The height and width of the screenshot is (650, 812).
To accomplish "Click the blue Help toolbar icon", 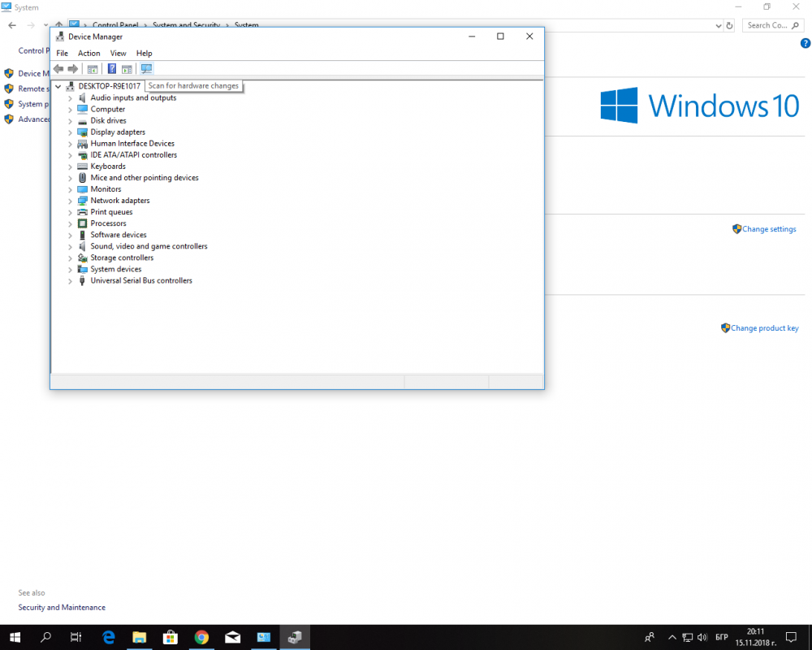I will [112, 69].
